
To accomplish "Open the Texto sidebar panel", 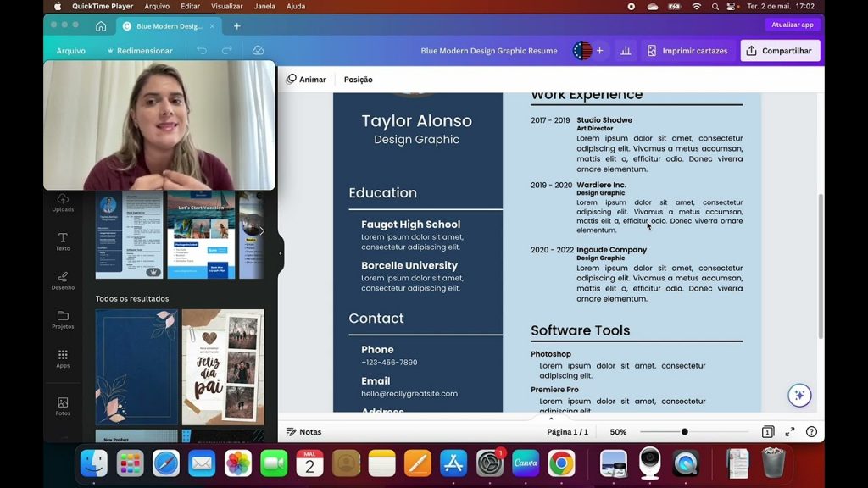I will (63, 241).
